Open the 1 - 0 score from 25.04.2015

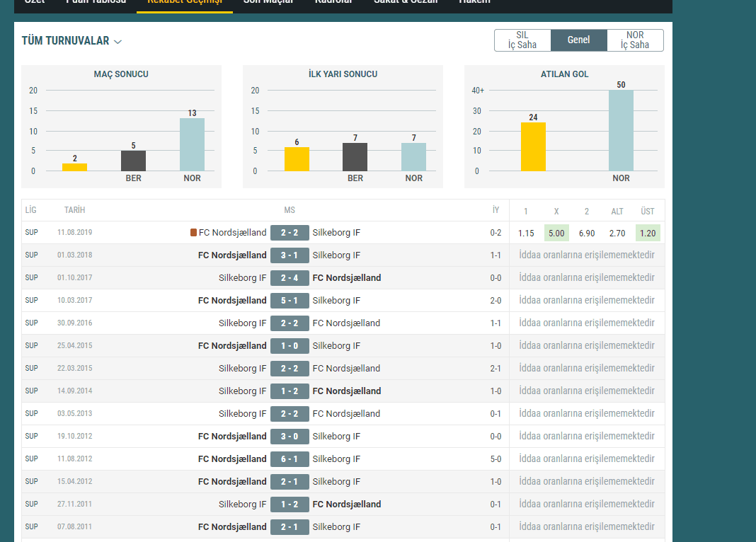tap(290, 346)
